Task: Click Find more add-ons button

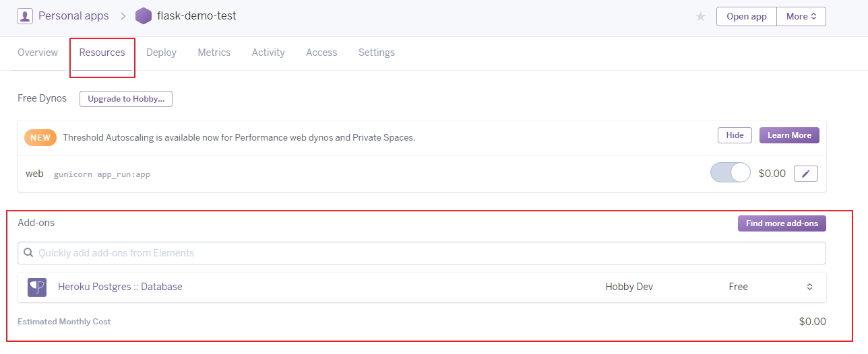Action: [782, 223]
